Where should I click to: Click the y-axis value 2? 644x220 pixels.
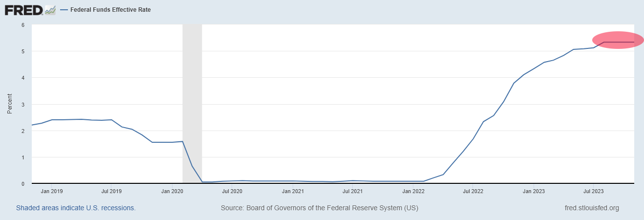(23, 131)
